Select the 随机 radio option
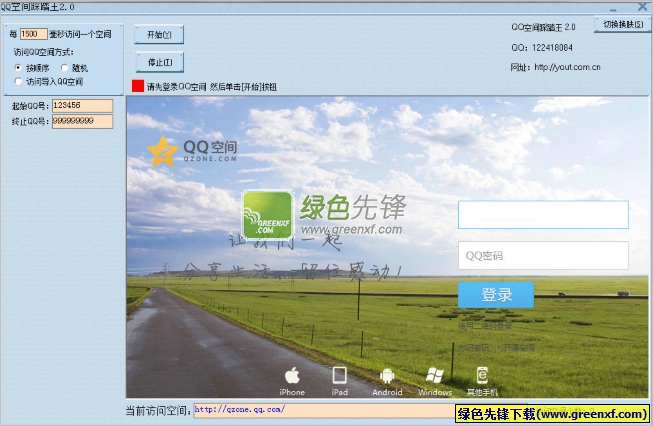This screenshot has height=426, width=653. [64, 67]
